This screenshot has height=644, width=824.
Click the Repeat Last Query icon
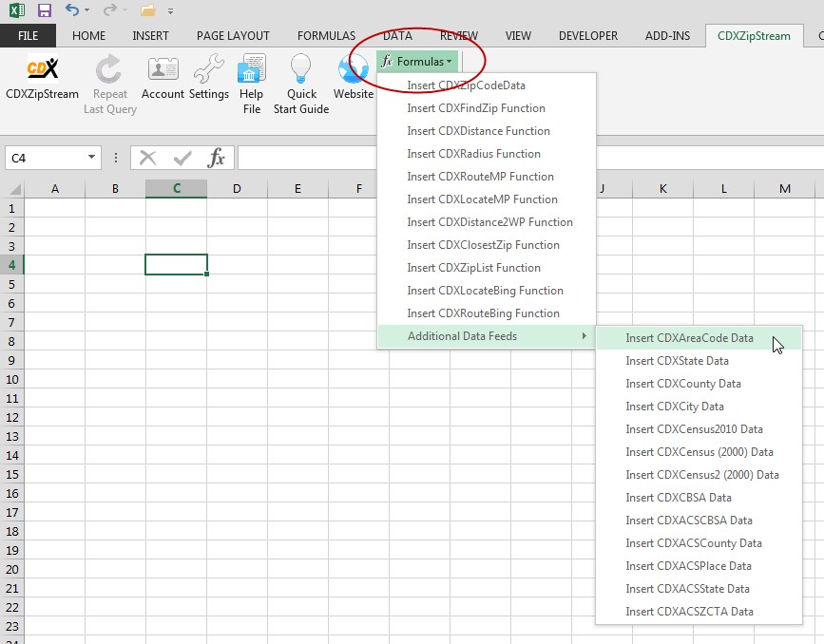(x=108, y=68)
